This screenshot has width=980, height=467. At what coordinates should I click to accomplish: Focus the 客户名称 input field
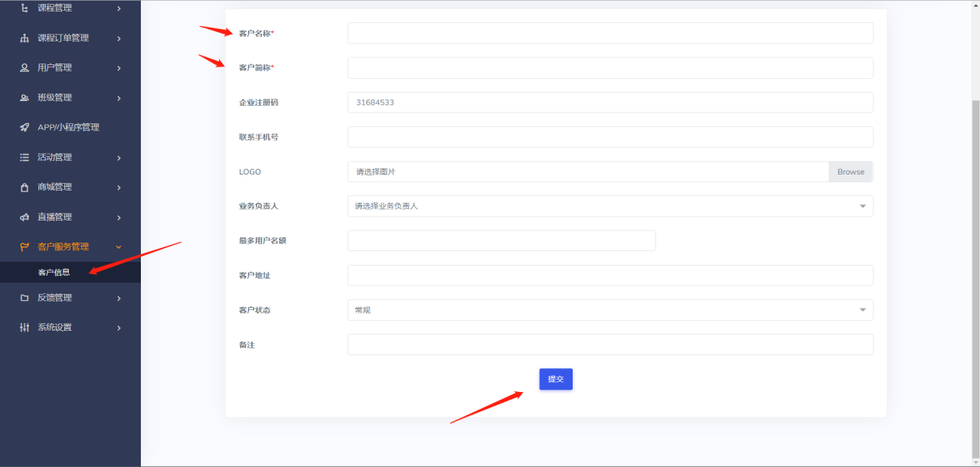click(x=609, y=33)
